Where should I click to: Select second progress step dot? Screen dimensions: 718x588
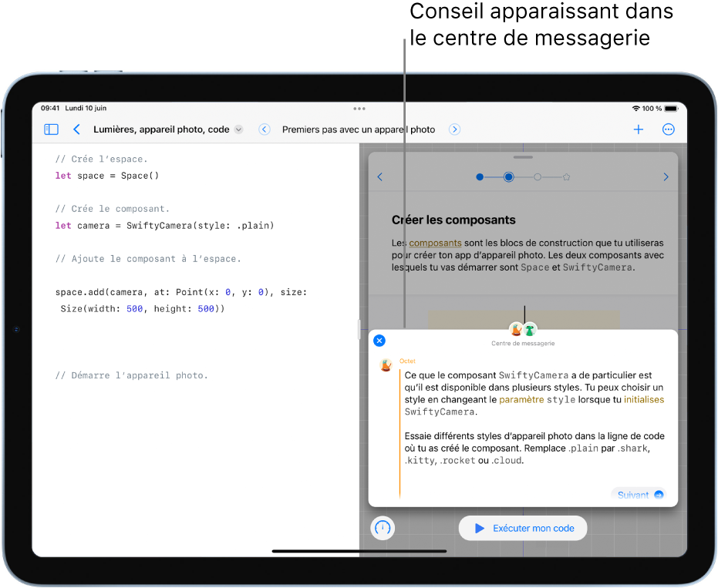tap(508, 177)
